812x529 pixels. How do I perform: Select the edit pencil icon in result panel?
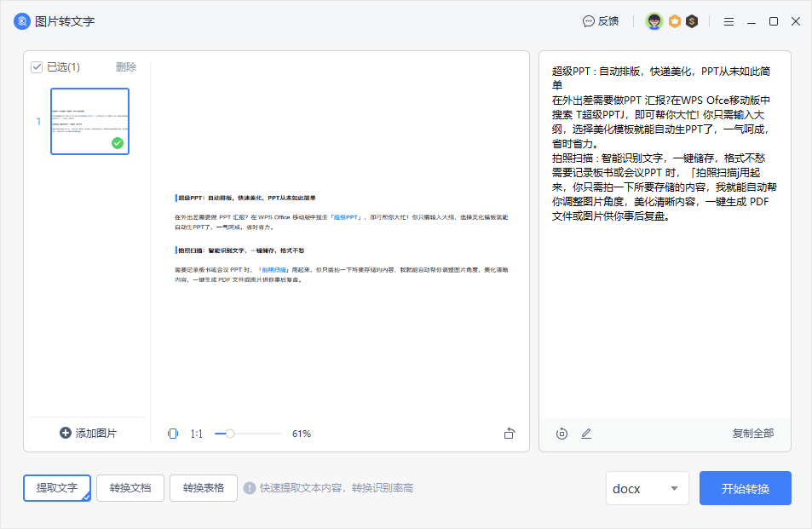tap(586, 434)
